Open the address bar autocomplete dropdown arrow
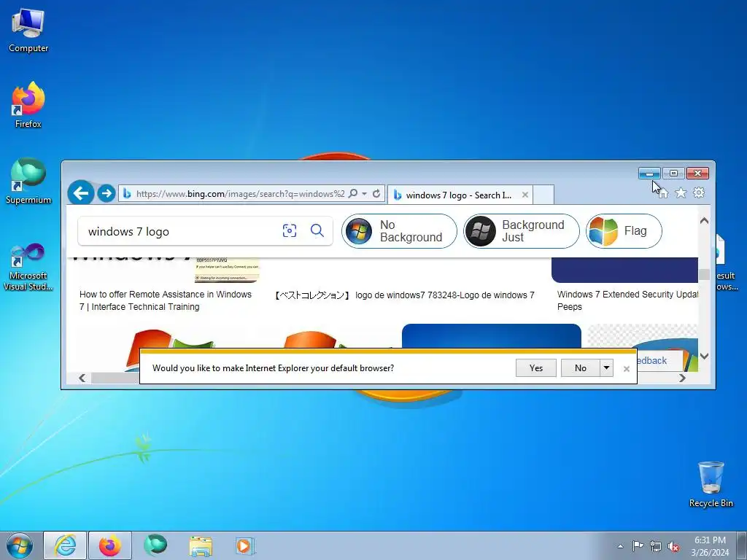This screenshot has width=747, height=560. click(x=365, y=193)
